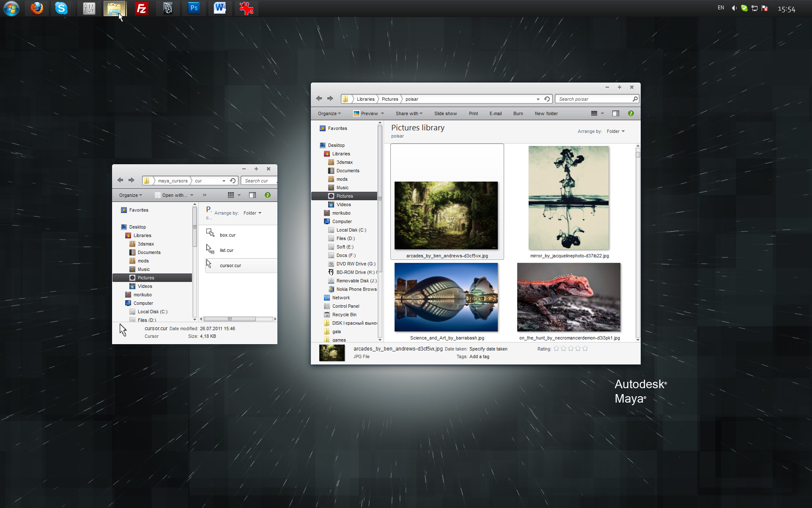Image resolution: width=812 pixels, height=508 pixels.
Task: Click Add a tag link
Action: pyautogui.click(x=479, y=356)
